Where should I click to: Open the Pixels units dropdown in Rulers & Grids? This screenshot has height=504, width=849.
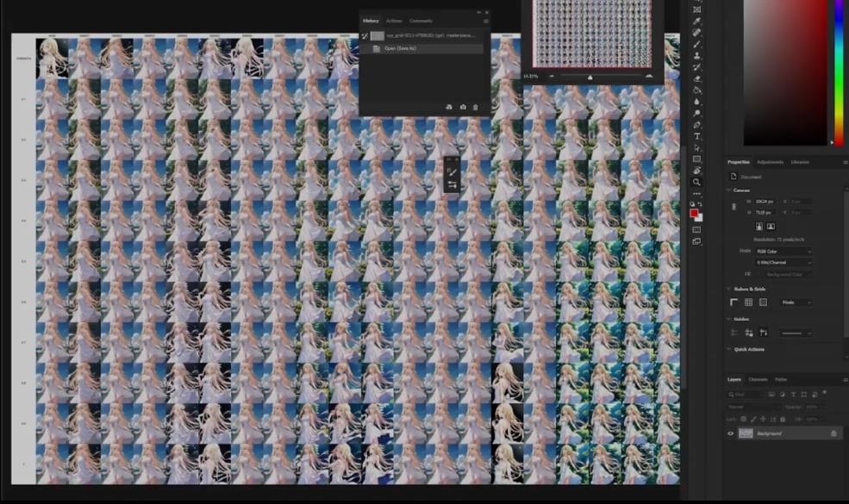(794, 302)
